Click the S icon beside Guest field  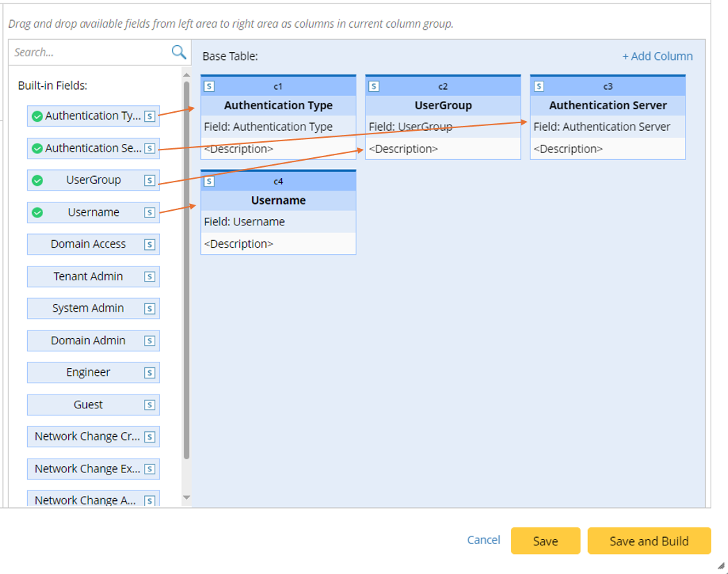tap(150, 405)
